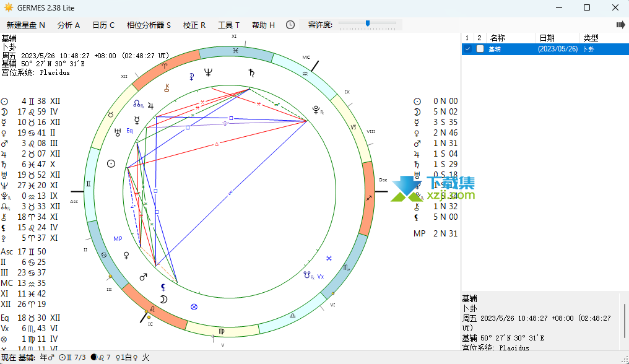Click the arrow icon to collapse side panel

(x=620, y=25)
